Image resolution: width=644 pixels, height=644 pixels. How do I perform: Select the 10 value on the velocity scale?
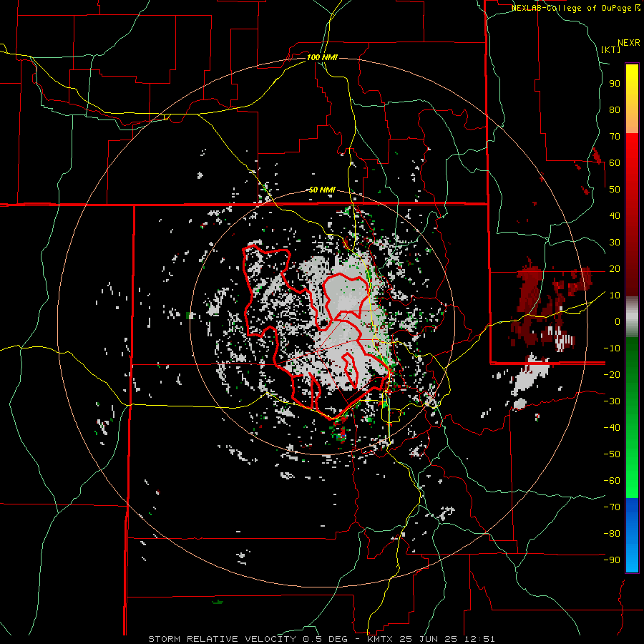click(615, 296)
